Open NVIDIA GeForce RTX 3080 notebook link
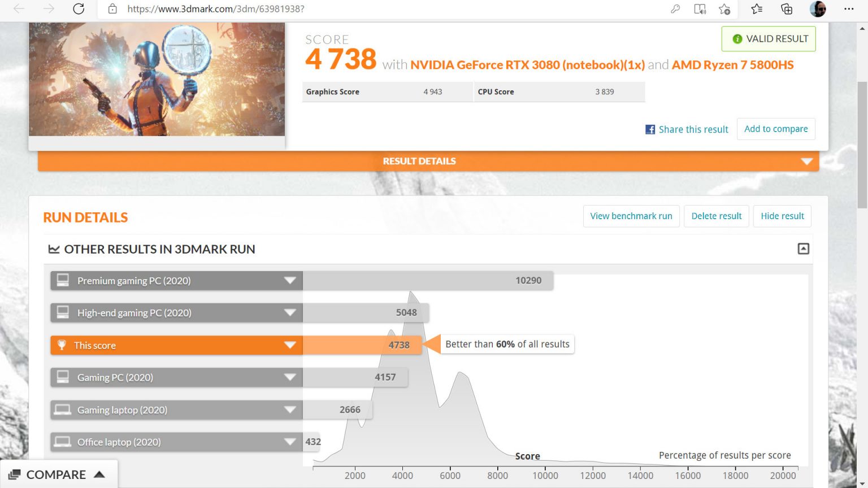Screen dimensions: 868x488 (527, 65)
